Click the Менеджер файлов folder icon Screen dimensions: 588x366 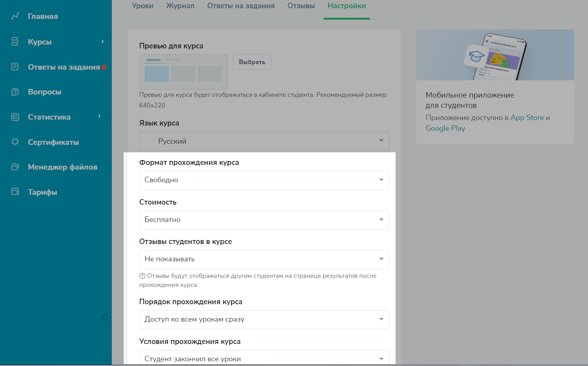click(x=15, y=167)
